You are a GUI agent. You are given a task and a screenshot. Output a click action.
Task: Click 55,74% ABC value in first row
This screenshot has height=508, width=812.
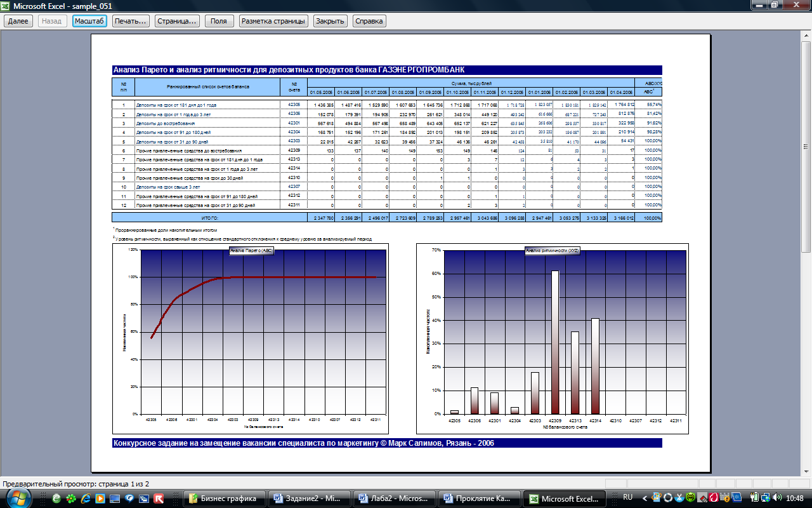coord(652,104)
